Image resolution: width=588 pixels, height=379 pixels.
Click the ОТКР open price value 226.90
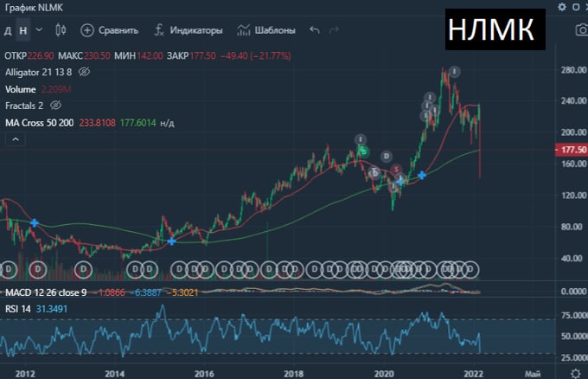click(x=41, y=56)
